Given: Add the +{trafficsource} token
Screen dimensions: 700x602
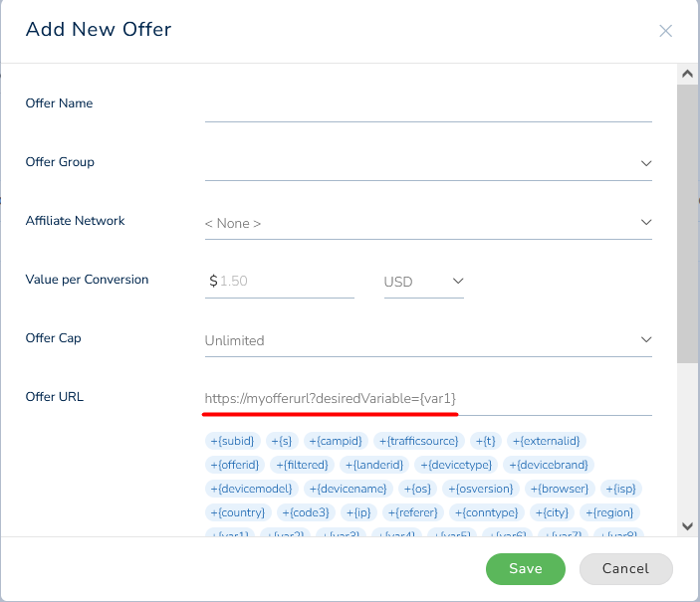Looking at the screenshot, I should 419,441.
